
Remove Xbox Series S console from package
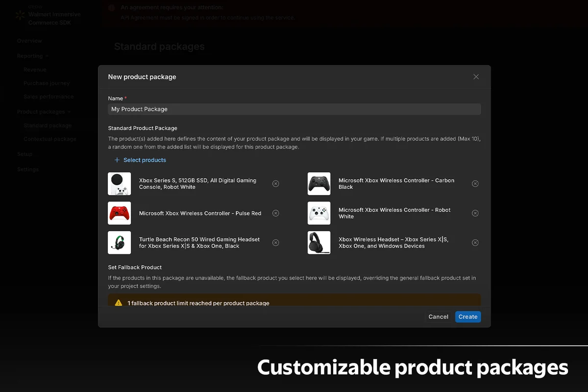click(x=275, y=184)
